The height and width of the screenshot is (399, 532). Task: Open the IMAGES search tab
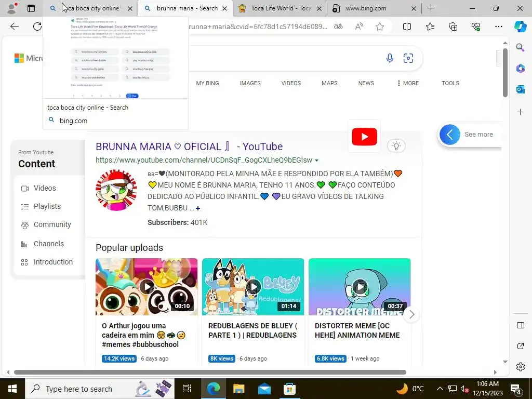coord(250,83)
